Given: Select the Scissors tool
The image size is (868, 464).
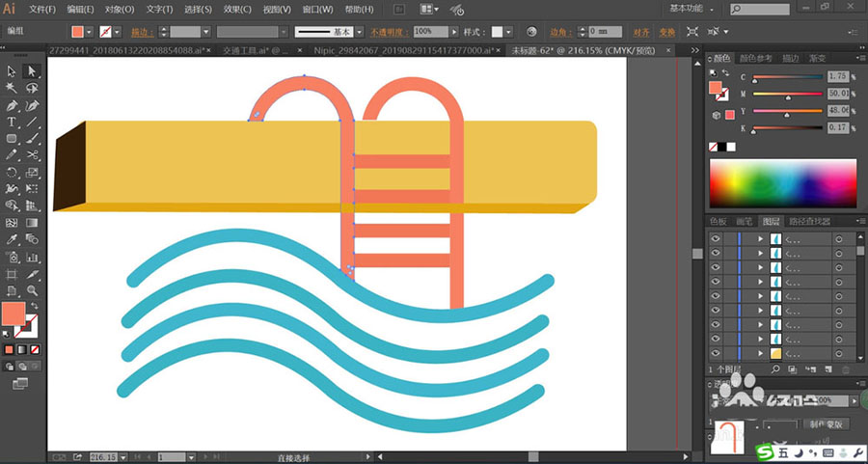Looking at the screenshot, I should pos(32,155).
